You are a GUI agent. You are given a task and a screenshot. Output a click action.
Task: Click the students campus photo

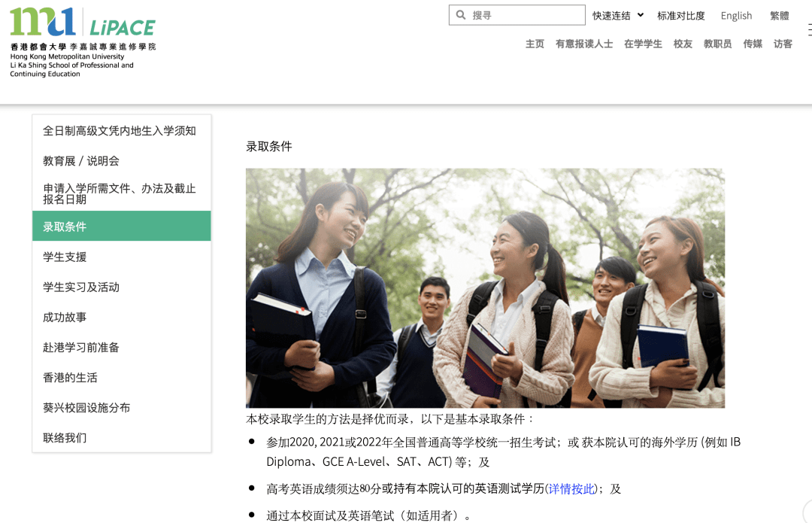tap(485, 287)
